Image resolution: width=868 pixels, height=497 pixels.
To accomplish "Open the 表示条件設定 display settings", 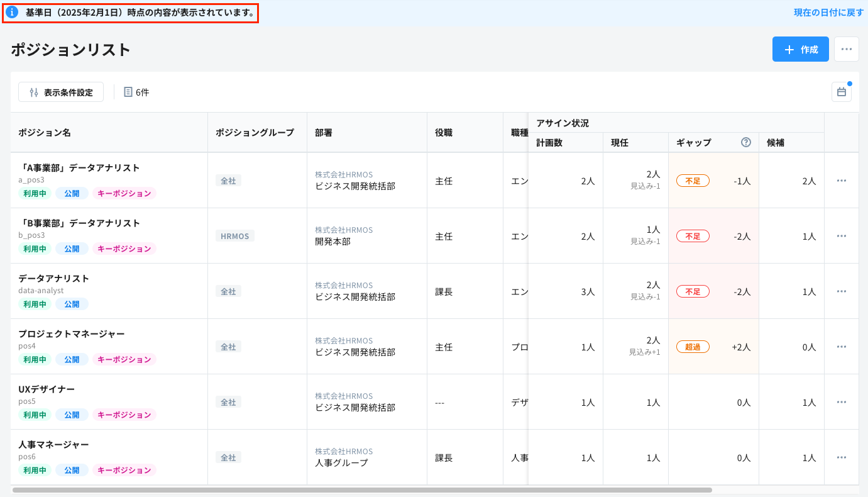I will [x=60, y=91].
